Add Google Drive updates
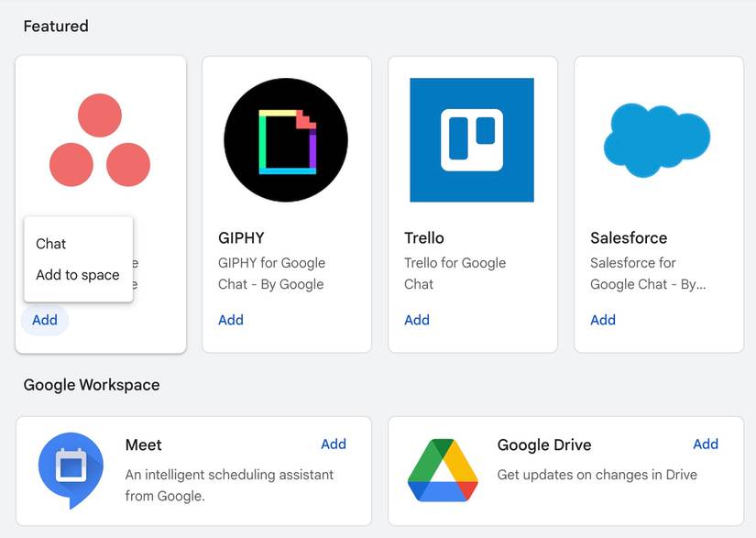This screenshot has width=756, height=538. click(706, 444)
